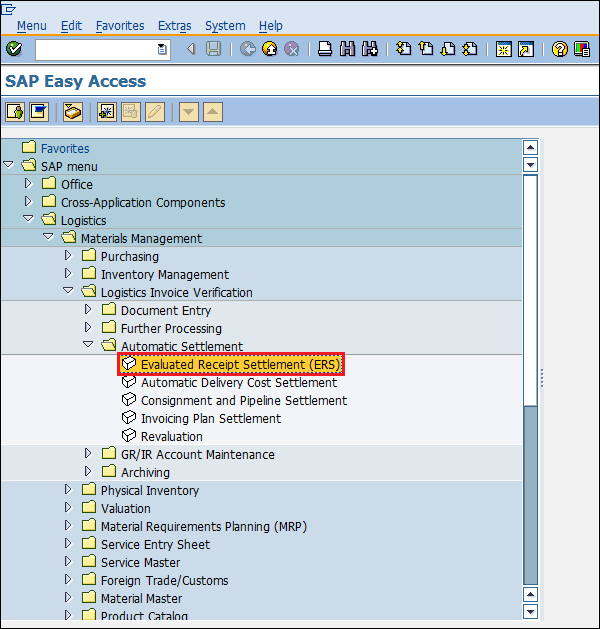
Task: Click the green checkmark Enter icon
Action: [14, 49]
